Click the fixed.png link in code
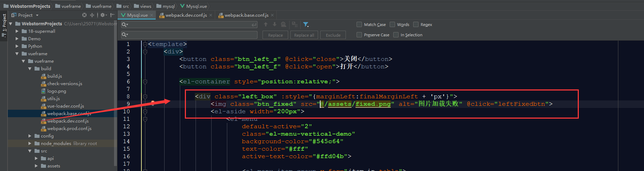Screen dimensions: 644x171 tap(373, 104)
